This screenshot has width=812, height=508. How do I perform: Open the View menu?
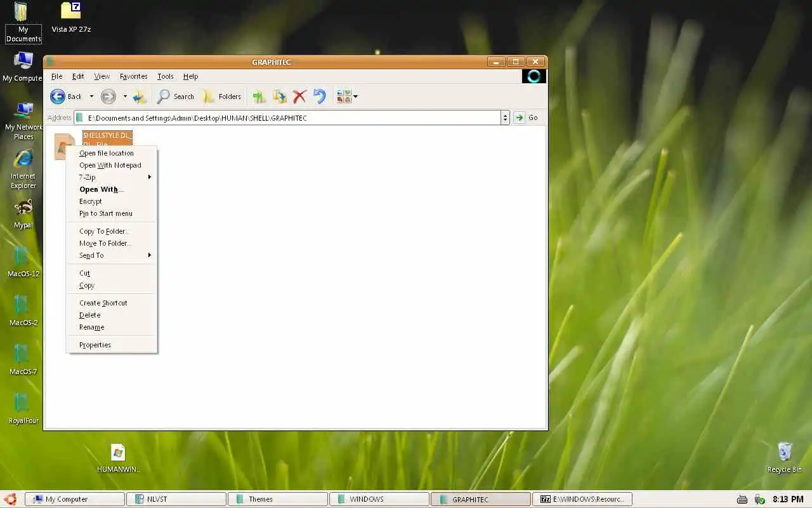pos(102,76)
